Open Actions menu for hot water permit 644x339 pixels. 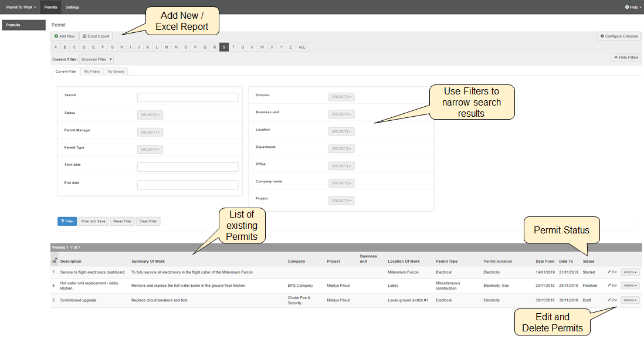630,286
